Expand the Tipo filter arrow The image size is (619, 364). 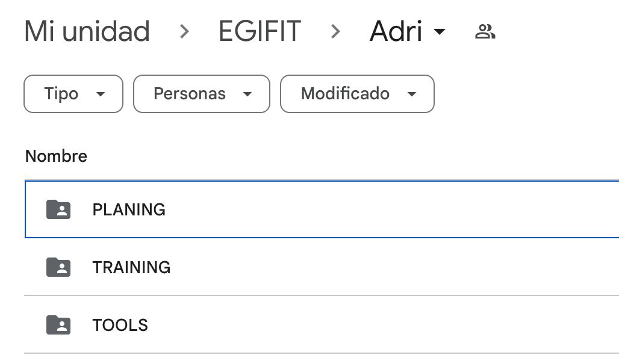[x=101, y=94]
